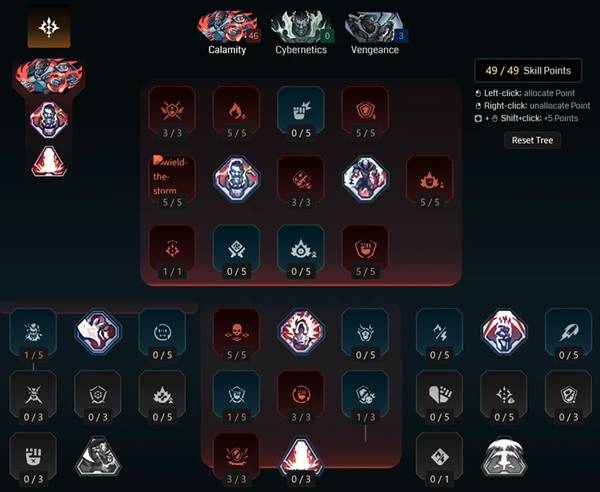Click the bearded face ability in left sidebar

click(49, 120)
